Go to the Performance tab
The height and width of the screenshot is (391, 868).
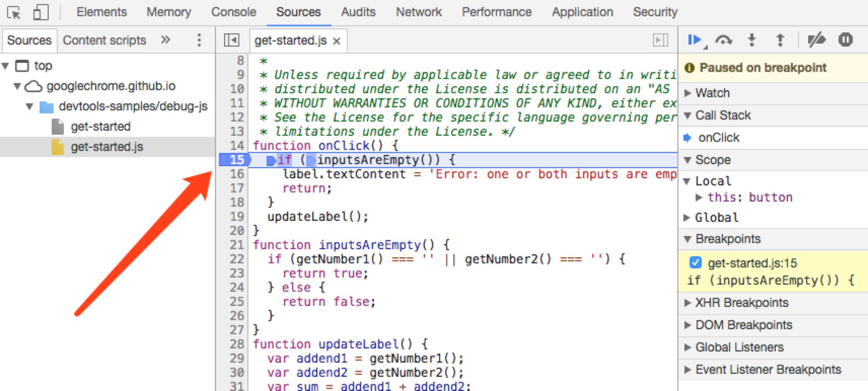(497, 12)
